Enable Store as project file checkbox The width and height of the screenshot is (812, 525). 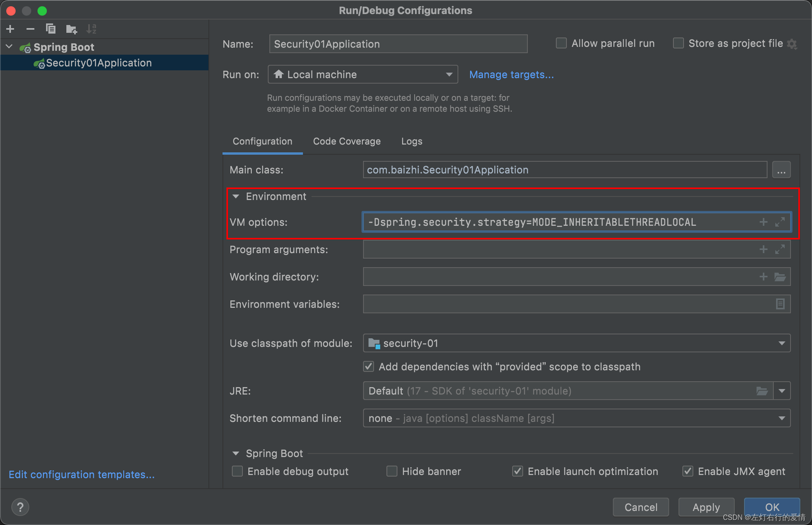[x=679, y=44]
